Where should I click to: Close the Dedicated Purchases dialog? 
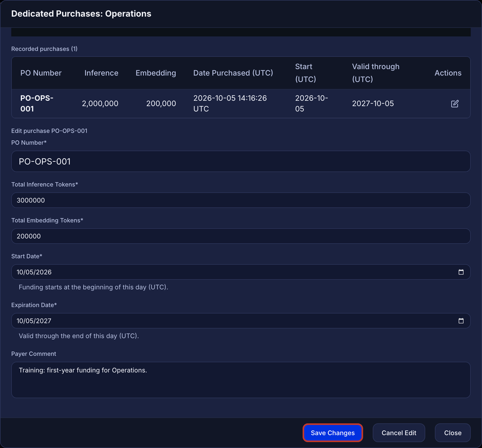(453, 432)
